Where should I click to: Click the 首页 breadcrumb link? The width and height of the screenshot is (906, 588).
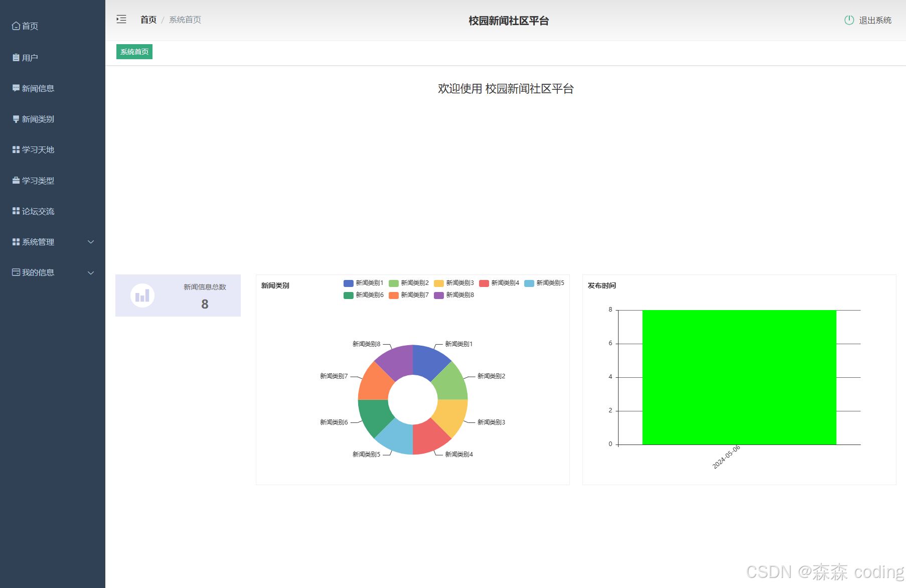148,20
